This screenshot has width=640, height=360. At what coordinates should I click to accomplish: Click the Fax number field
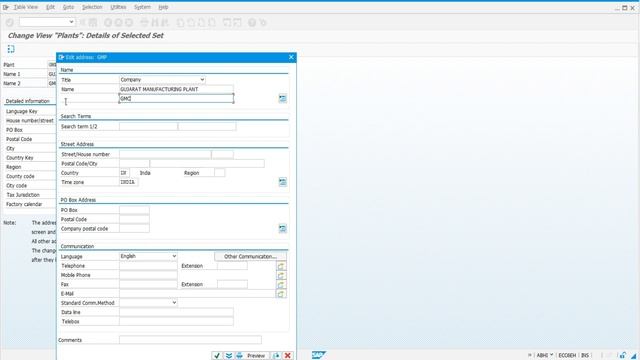point(148,284)
